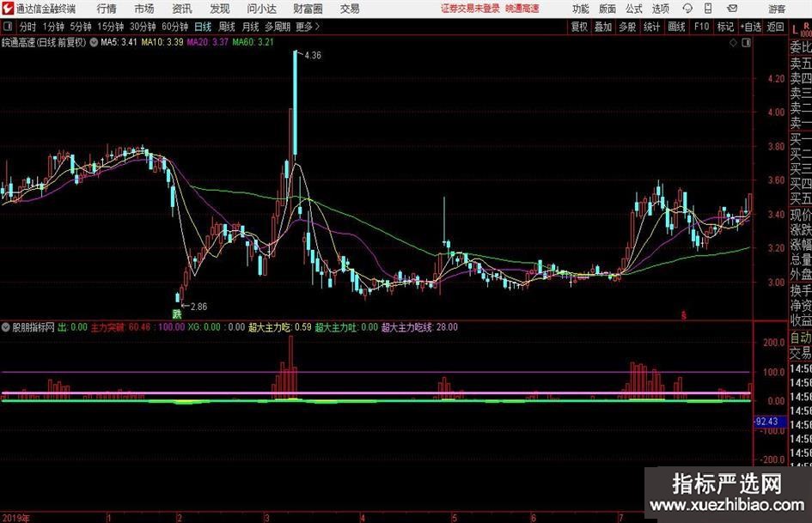Switch to 周线 weekly timeframe

click(227, 27)
